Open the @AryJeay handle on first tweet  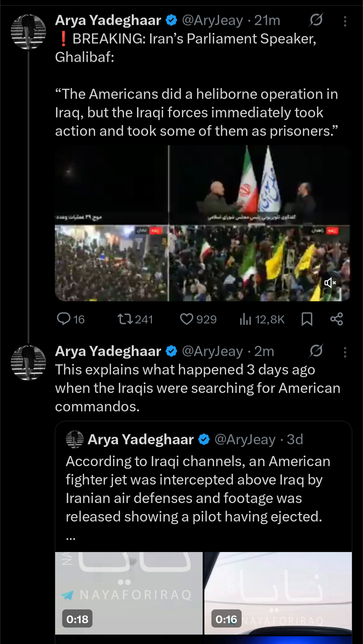pos(212,20)
